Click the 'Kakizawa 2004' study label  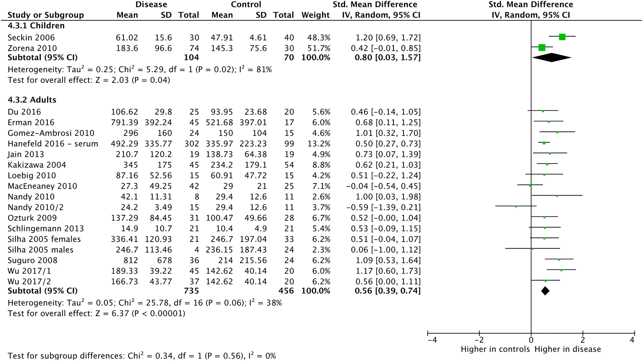(x=37, y=165)
